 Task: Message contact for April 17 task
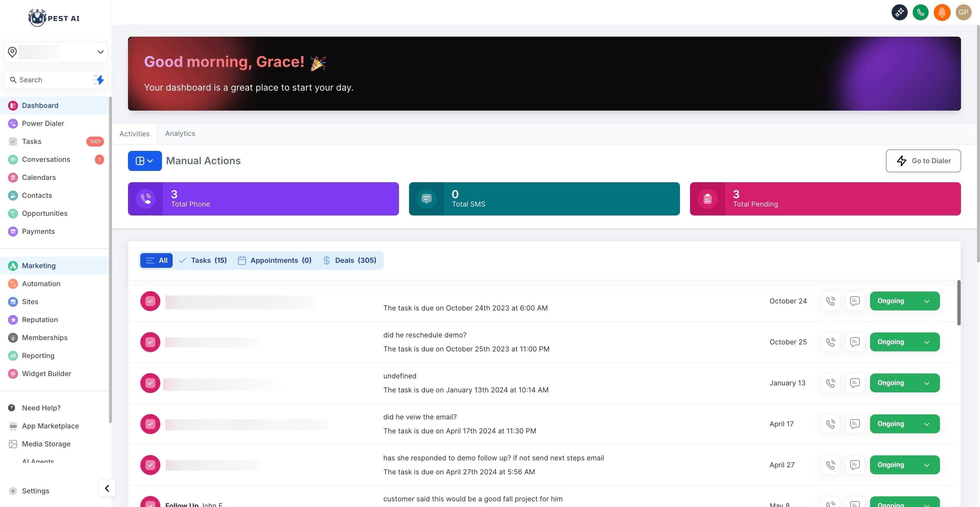pyautogui.click(x=855, y=424)
